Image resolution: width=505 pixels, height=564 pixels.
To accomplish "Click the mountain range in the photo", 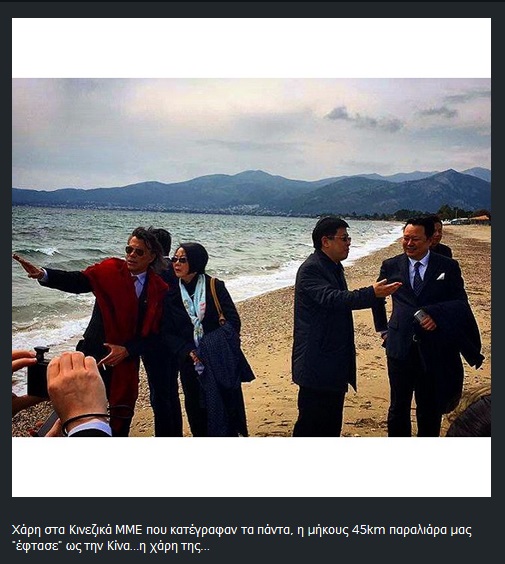I will (251, 192).
